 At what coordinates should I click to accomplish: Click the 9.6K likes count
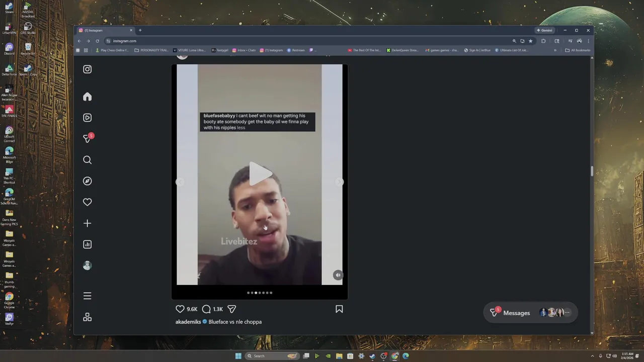point(192,309)
